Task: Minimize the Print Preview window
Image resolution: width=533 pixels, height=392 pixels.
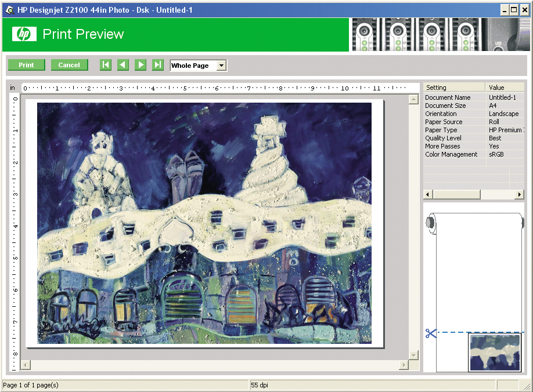Action: tap(505, 10)
